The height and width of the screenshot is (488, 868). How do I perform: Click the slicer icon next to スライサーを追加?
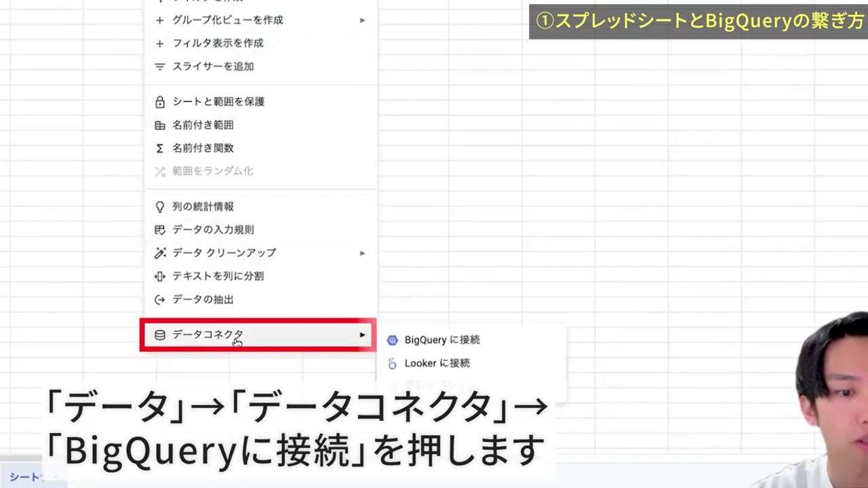[x=160, y=66]
